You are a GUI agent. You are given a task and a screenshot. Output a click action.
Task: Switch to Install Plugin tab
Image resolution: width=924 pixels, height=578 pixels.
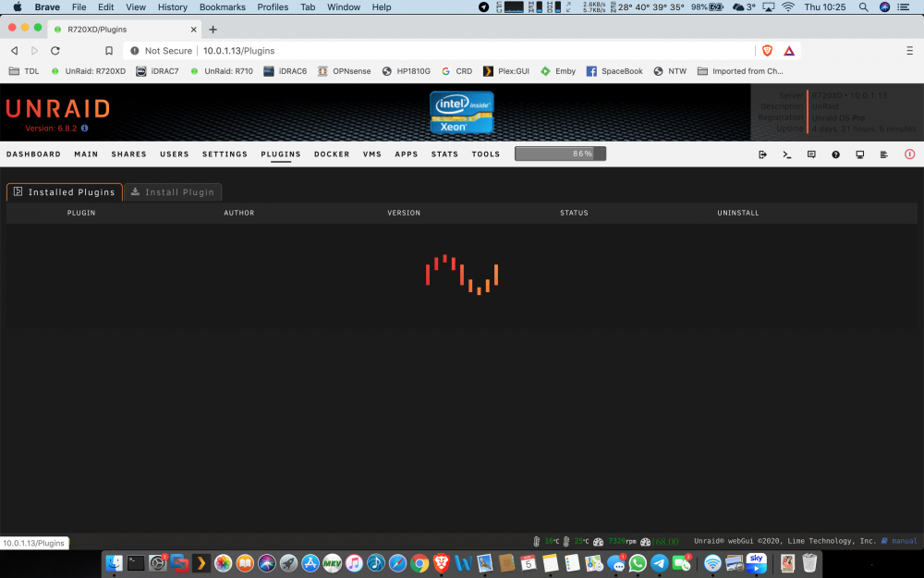[x=173, y=191]
